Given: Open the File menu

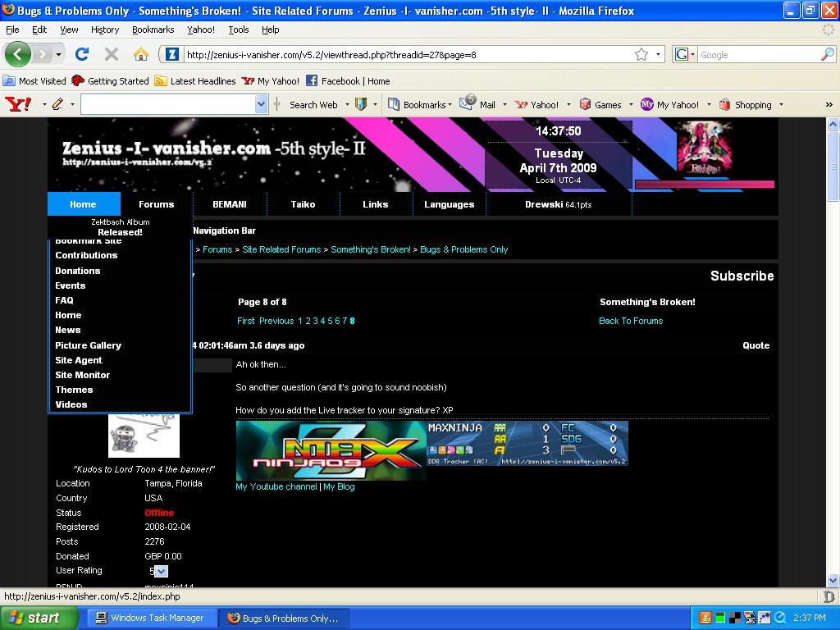Looking at the screenshot, I should pyautogui.click(x=12, y=30).
